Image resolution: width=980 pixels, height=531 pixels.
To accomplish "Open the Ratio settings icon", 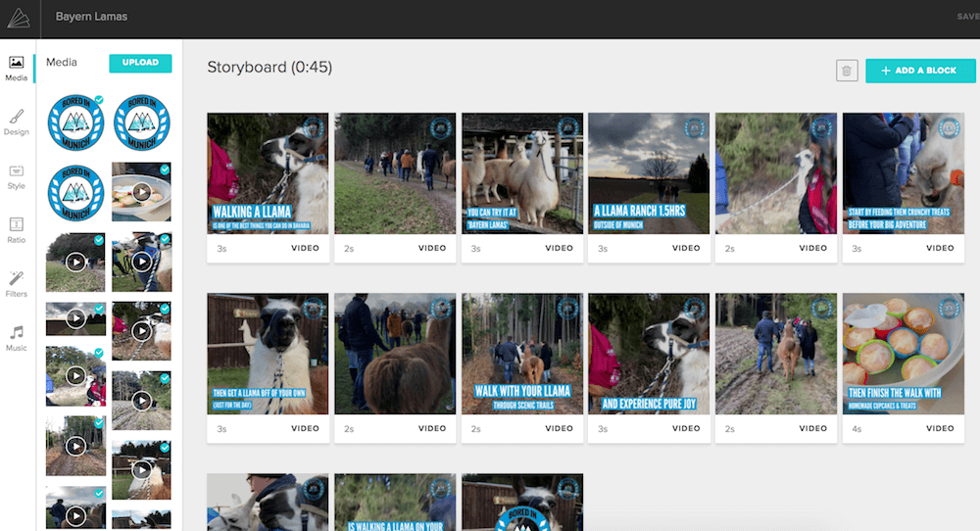I will 17,230.
